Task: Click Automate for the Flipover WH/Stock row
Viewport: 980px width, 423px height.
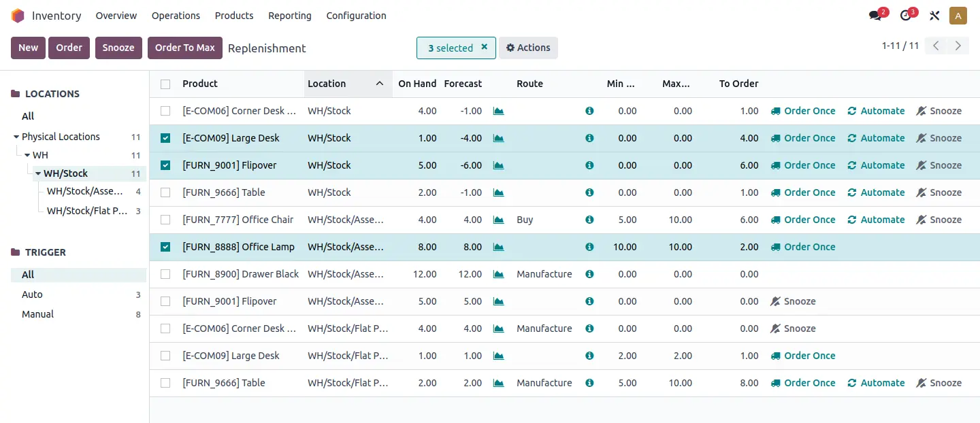Action: [x=876, y=165]
